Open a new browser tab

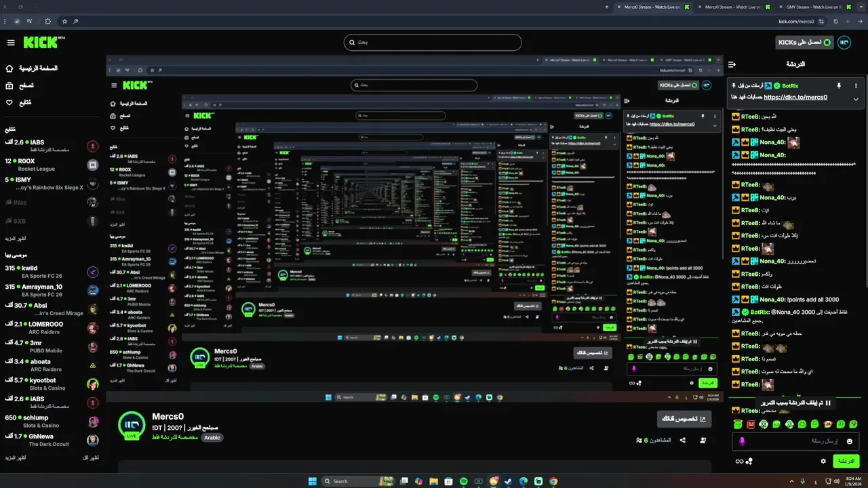pos(606,7)
